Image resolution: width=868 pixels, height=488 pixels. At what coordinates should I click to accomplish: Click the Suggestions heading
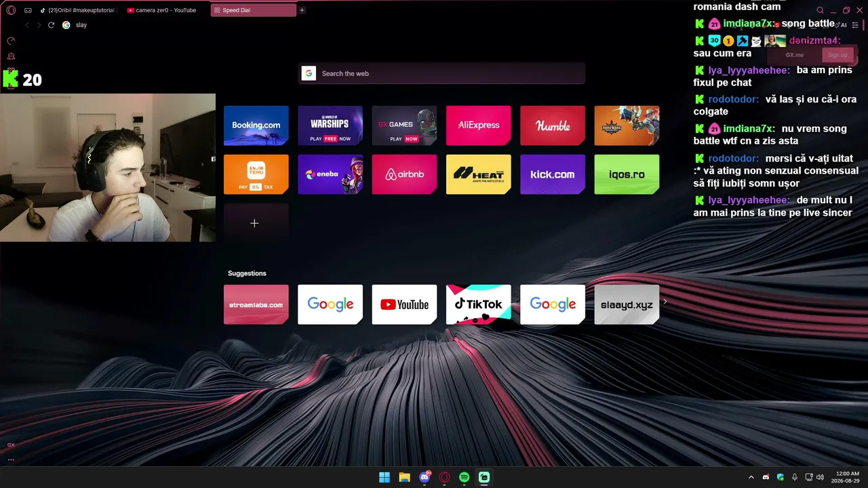click(x=247, y=273)
